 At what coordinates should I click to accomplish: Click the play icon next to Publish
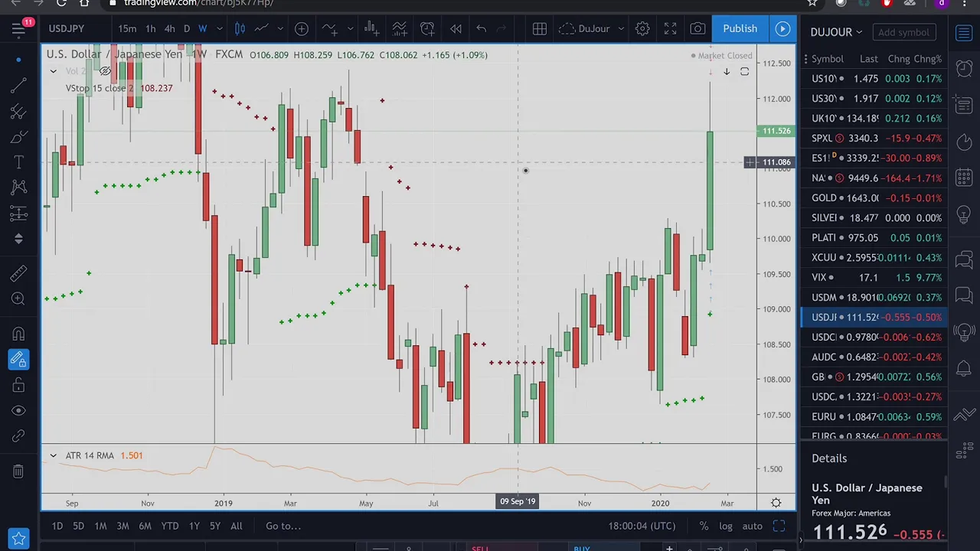click(x=782, y=29)
